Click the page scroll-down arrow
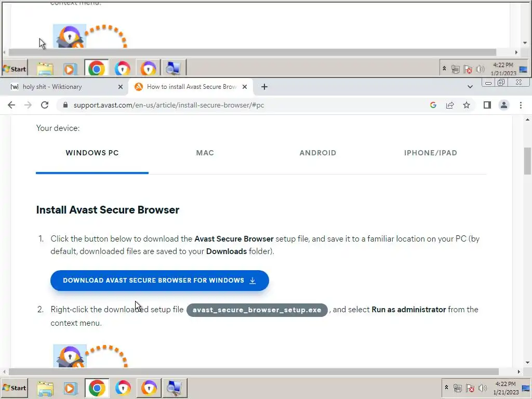This screenshot has height=399, width=532. click(527, 363)
